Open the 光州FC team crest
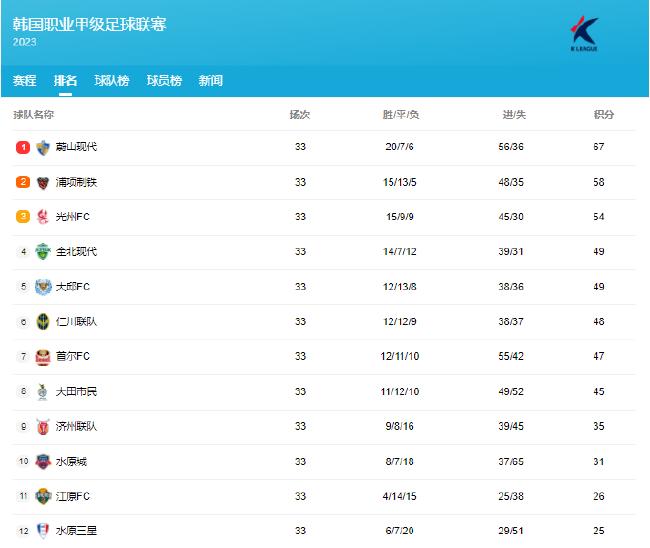This screenshot has width=650, height=548. click(43, 217)
